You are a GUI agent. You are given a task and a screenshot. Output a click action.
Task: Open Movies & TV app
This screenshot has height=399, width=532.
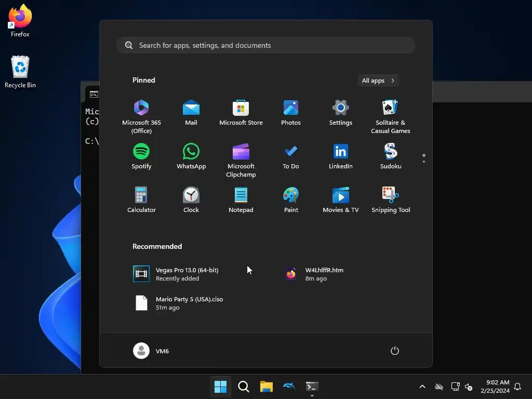click(x=341, y=200)
